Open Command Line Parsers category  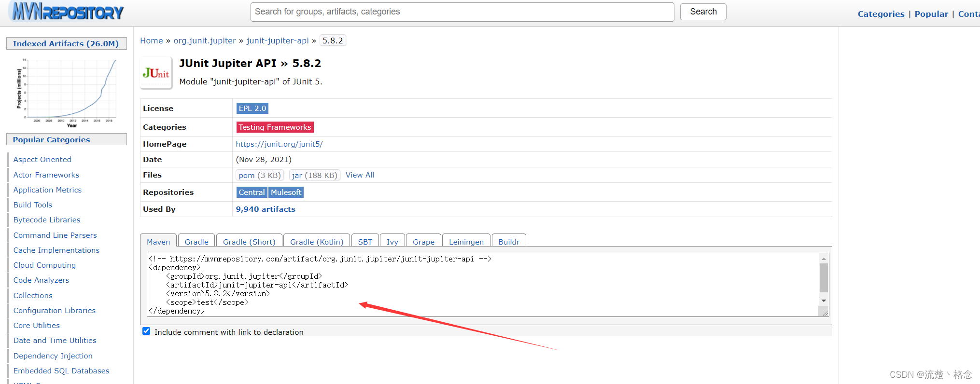(55, 235)
